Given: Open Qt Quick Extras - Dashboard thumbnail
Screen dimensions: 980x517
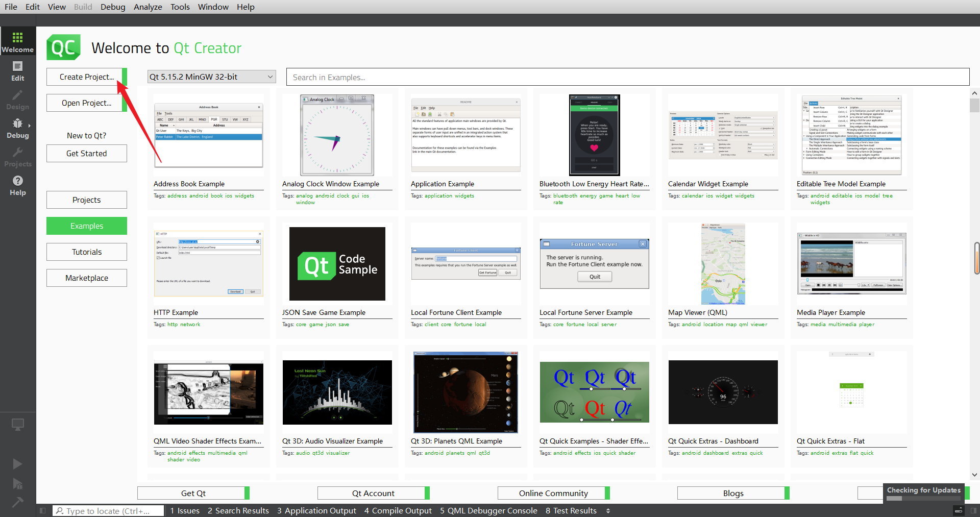Looking at the screenshot, I should coord(723,392).
